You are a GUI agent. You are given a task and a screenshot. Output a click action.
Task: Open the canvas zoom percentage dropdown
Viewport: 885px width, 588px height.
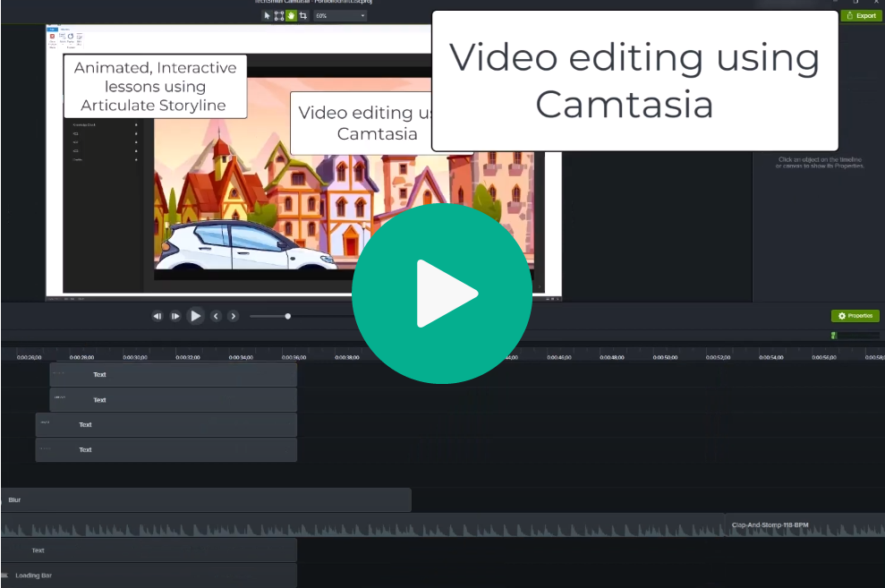(x=340, y=16)
